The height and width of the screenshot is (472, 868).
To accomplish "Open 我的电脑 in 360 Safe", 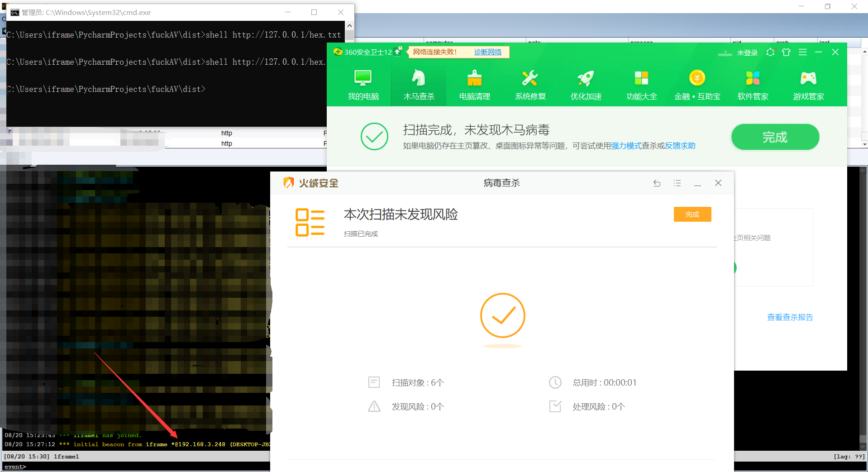I will 363,85.
